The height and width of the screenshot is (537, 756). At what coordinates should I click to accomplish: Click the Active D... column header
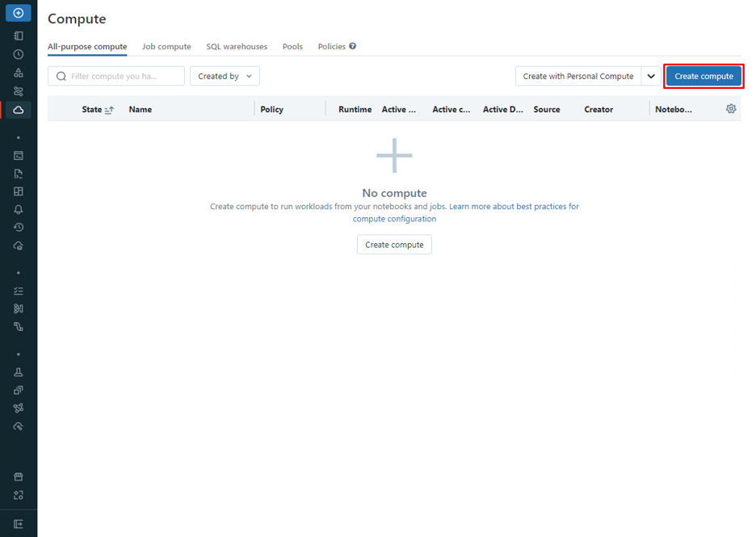[503, 110]
